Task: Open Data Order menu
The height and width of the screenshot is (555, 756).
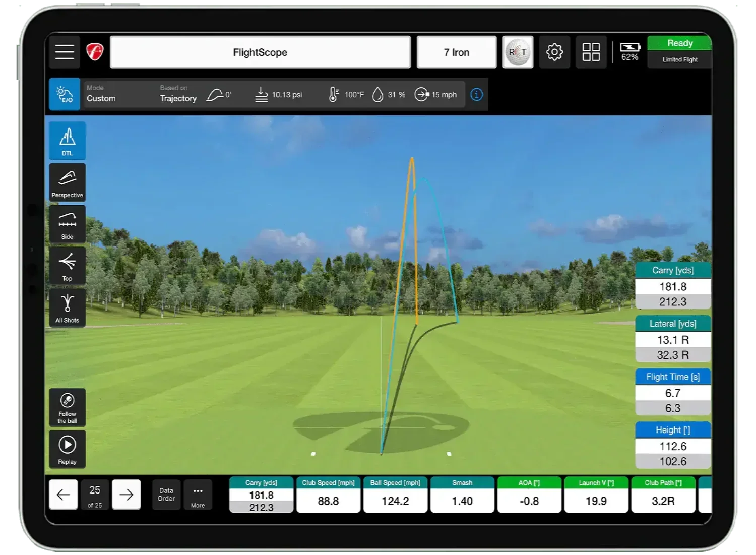Action: coord(166,495)
